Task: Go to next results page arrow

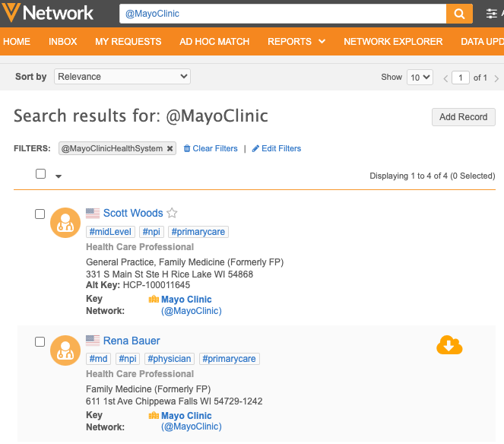Action: pos(496,78)
